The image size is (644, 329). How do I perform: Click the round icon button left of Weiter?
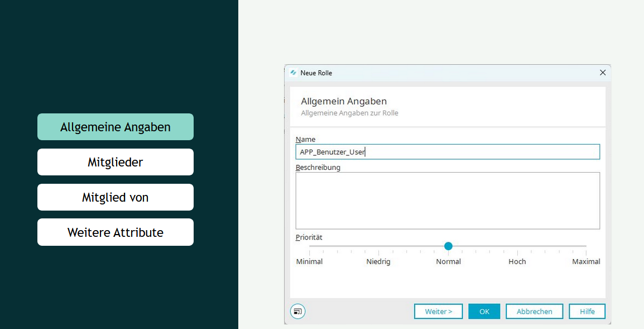click(x=298, y=311)
